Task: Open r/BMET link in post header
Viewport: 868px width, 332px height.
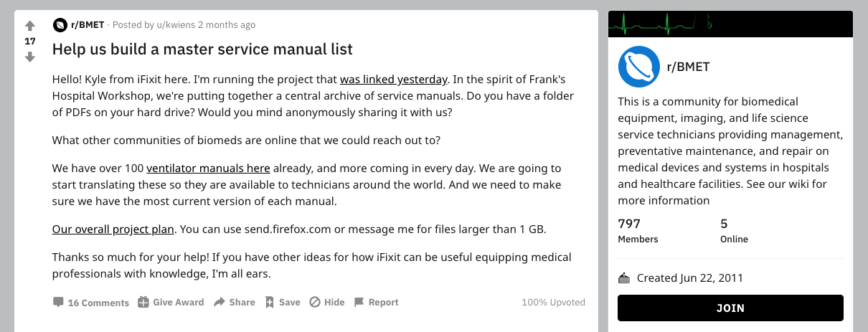Action: click(x=88, y=25)
